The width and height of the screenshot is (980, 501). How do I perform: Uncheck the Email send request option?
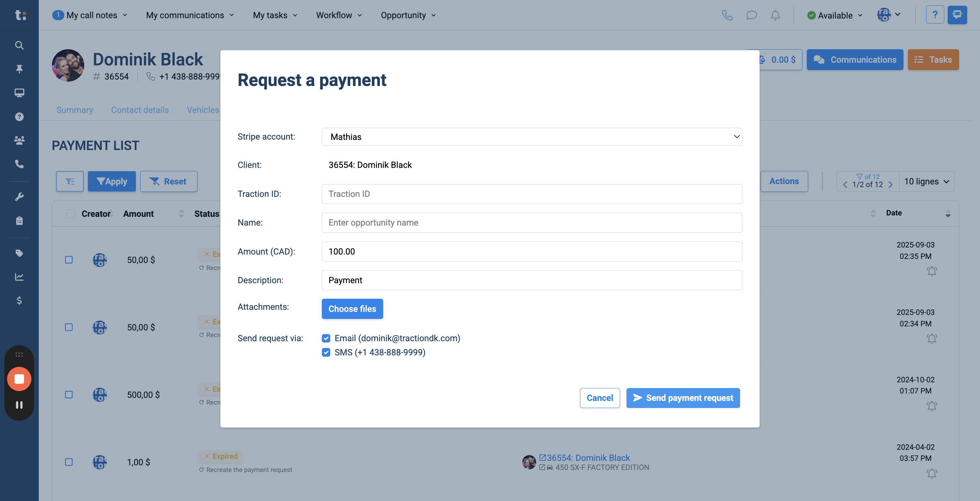click(326, 338)
